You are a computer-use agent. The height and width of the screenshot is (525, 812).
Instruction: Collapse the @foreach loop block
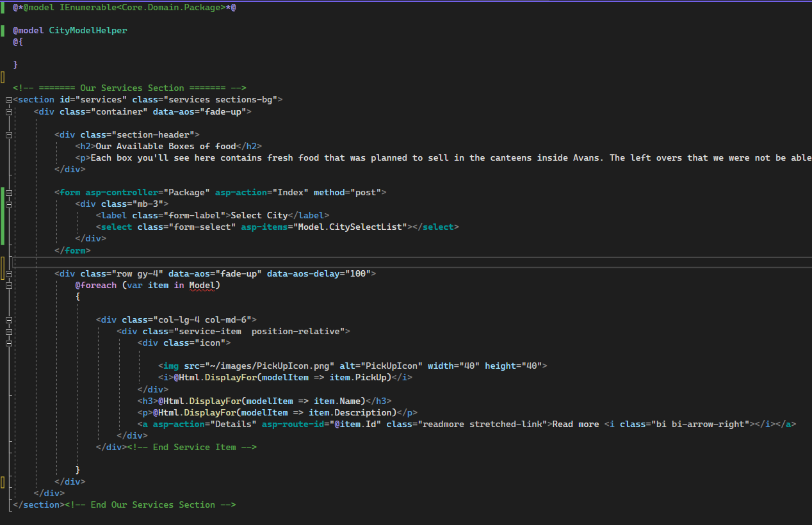tap(8, 286)
